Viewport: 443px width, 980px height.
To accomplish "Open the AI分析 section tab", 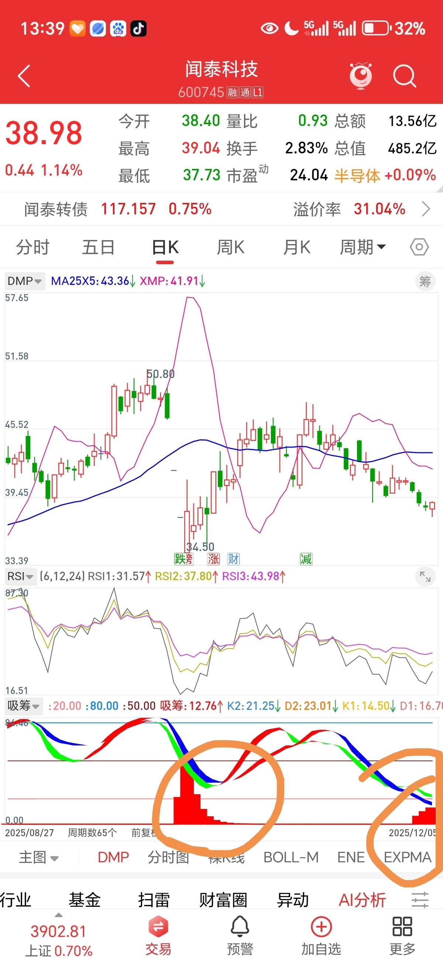I will click(363, 900).
